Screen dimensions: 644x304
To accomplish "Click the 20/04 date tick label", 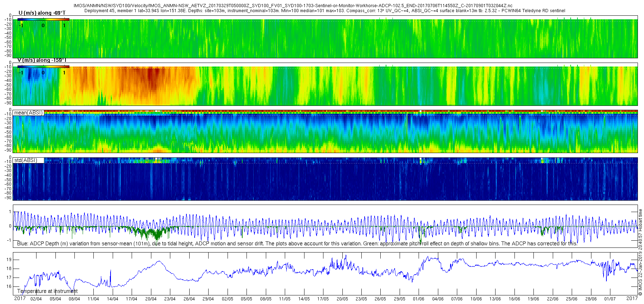I will pyautogui.click(x=151, y=299).
